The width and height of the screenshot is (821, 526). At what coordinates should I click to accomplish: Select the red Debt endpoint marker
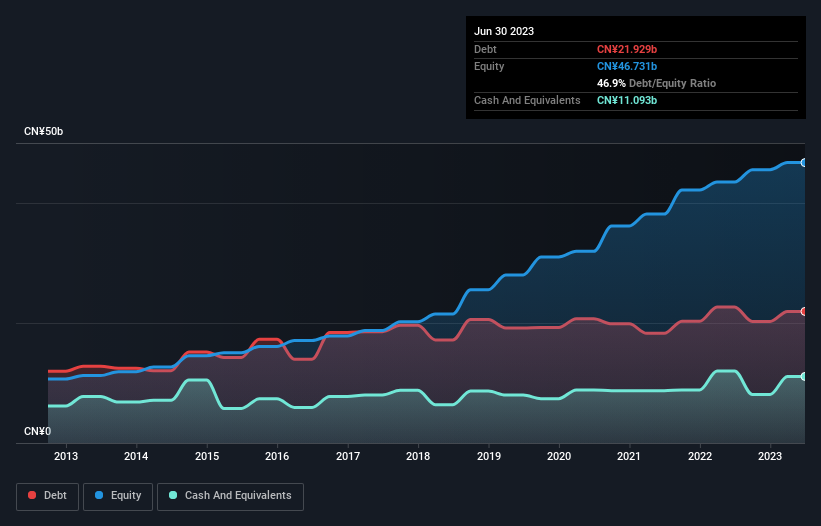click(804, 311)
